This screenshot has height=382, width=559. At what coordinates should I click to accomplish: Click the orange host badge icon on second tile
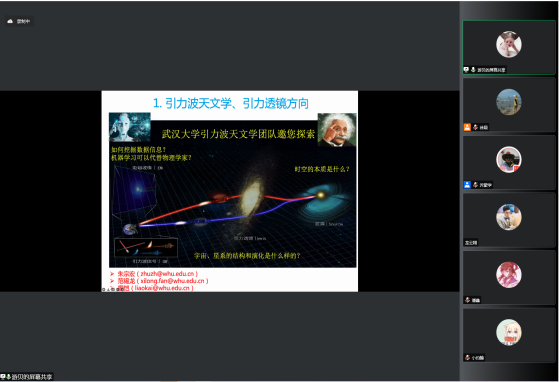click(x=467, y=127)
